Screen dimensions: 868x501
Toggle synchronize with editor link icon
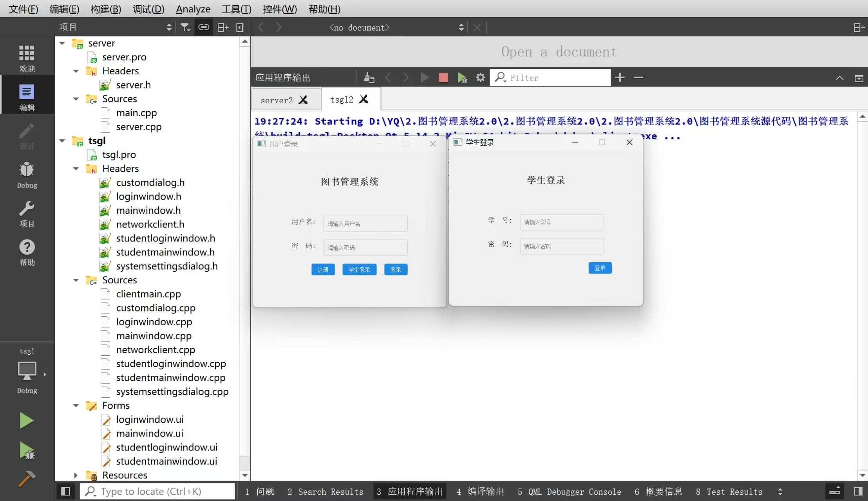point(204,27)
